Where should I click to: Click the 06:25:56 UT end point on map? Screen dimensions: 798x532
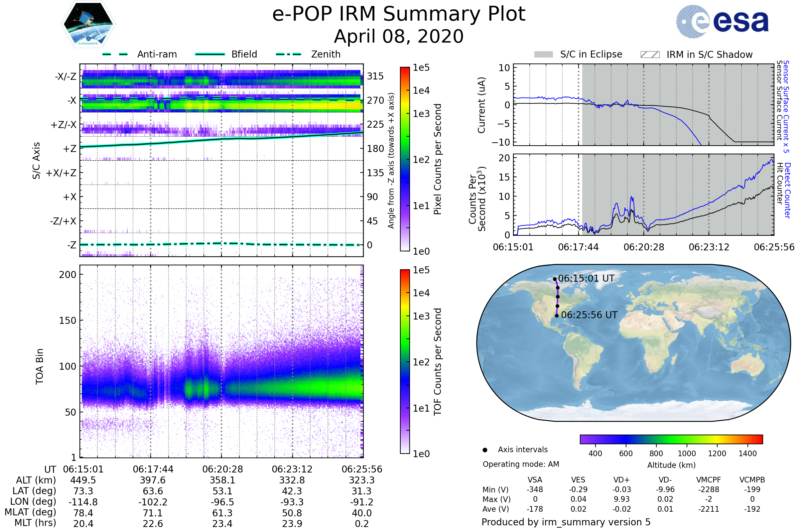557,316
